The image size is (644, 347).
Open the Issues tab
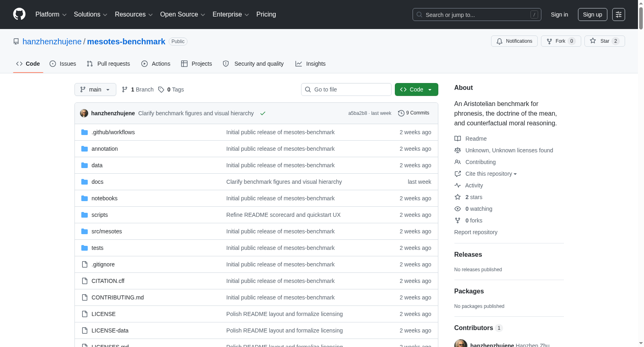click(x=63, y=64)
